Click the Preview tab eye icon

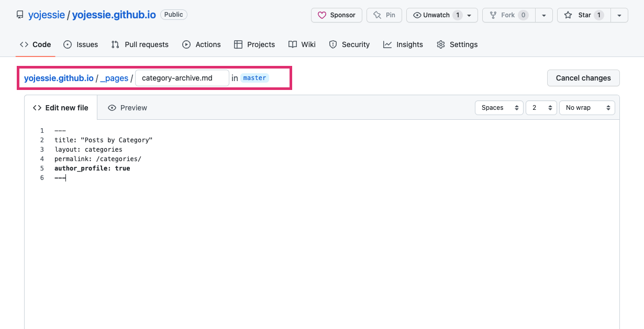(112, 108)
